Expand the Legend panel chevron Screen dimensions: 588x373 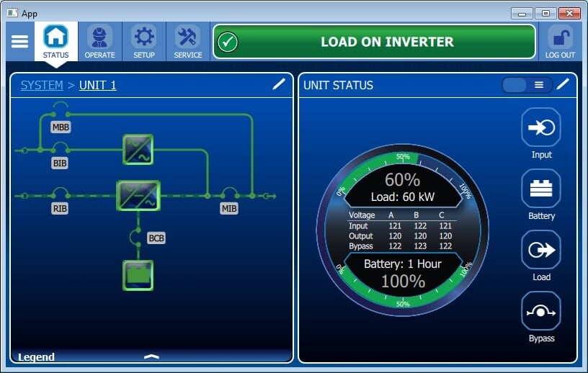point(151,356)
